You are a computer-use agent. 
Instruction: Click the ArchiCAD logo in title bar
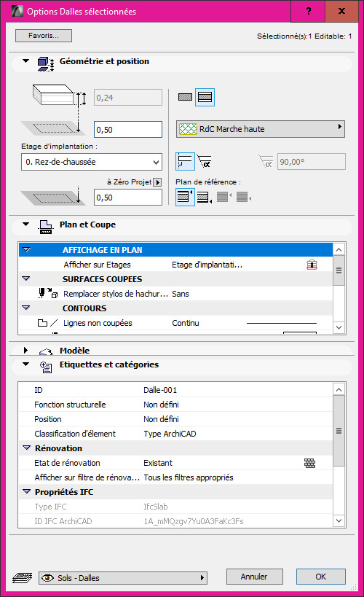(x=17, y=11)
